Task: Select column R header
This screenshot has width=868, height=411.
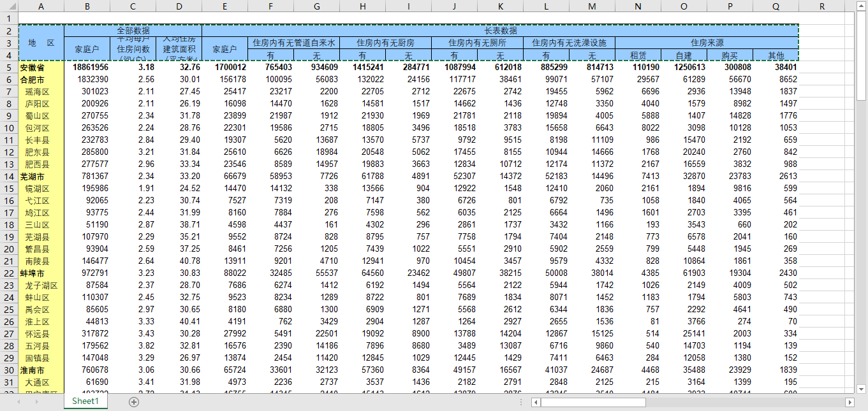Action: pyautogui.click(x=821, y=6)
